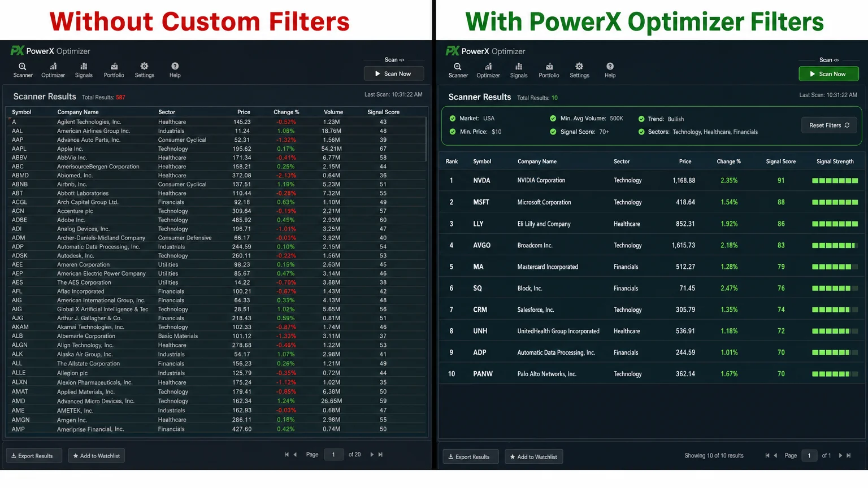Click page number field in left window
This screenshot has width=868, height=488.
334,455
